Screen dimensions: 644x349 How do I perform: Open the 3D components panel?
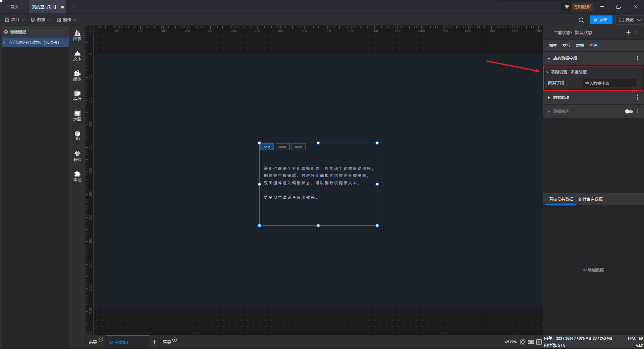[x=77, y=136]
